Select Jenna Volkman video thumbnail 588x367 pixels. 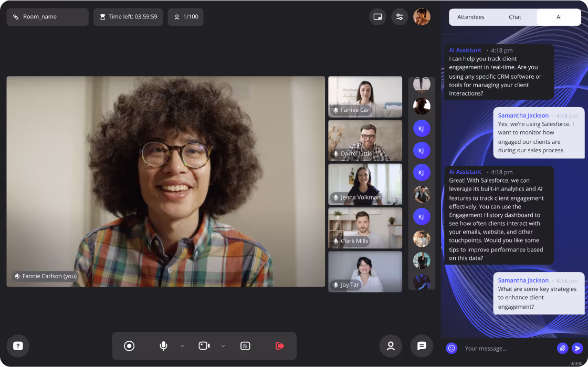(x=365, y=184)
